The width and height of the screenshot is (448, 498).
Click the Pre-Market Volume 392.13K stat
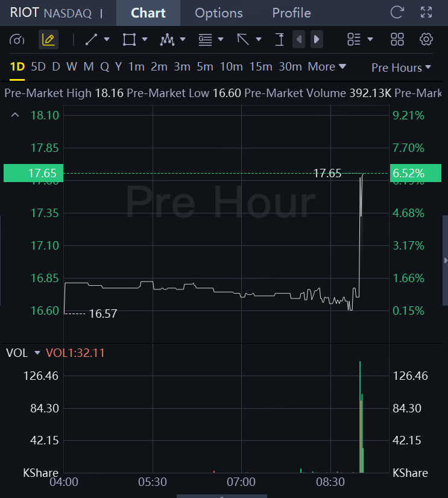tap(318, 93)
